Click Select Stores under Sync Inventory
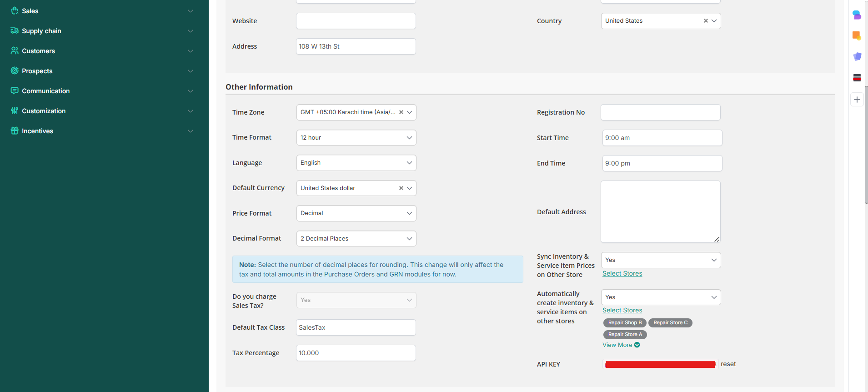This screenshot has width=868, height=392. [622, 273]
